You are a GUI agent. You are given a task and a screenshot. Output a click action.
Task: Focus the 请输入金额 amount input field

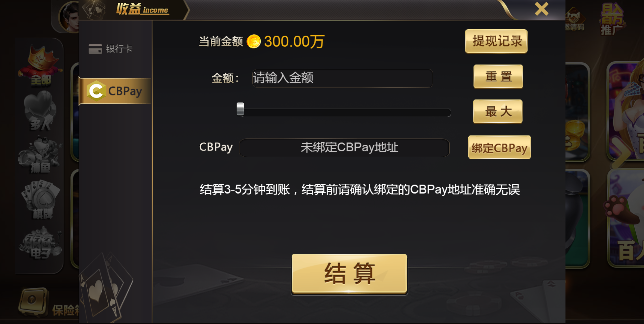(x=342, y=78)
